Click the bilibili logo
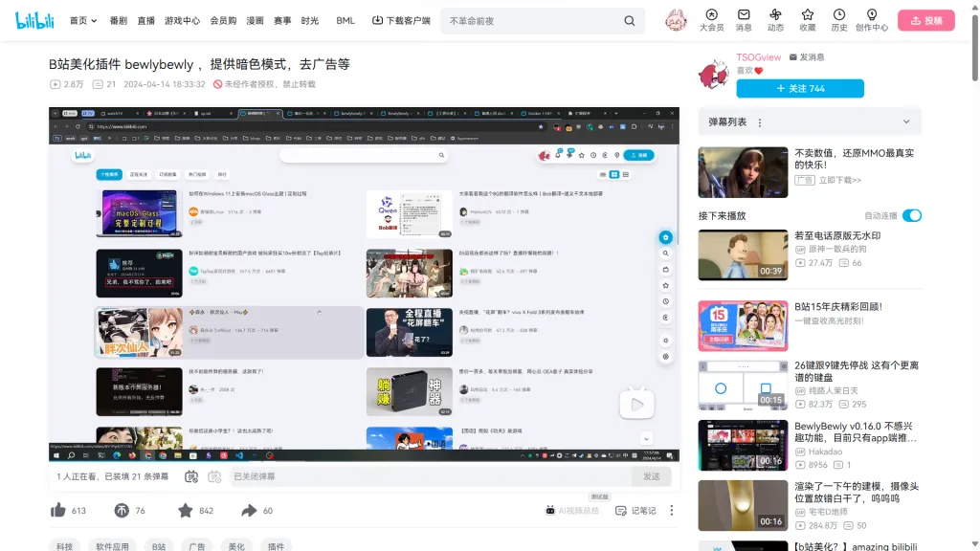The width and height of the screenshot is (980, 551). coord(35,21)
